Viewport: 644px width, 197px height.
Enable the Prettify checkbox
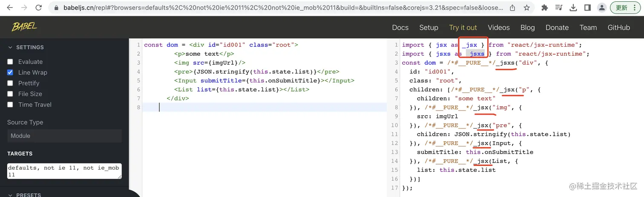(x=10, y=83)
